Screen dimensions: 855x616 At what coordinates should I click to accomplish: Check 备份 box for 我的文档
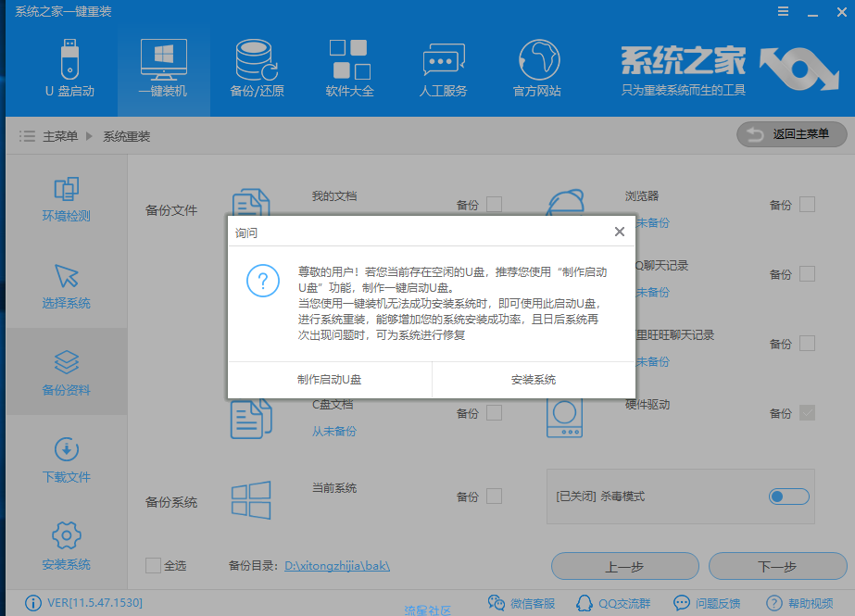click(x=494, y=205)
